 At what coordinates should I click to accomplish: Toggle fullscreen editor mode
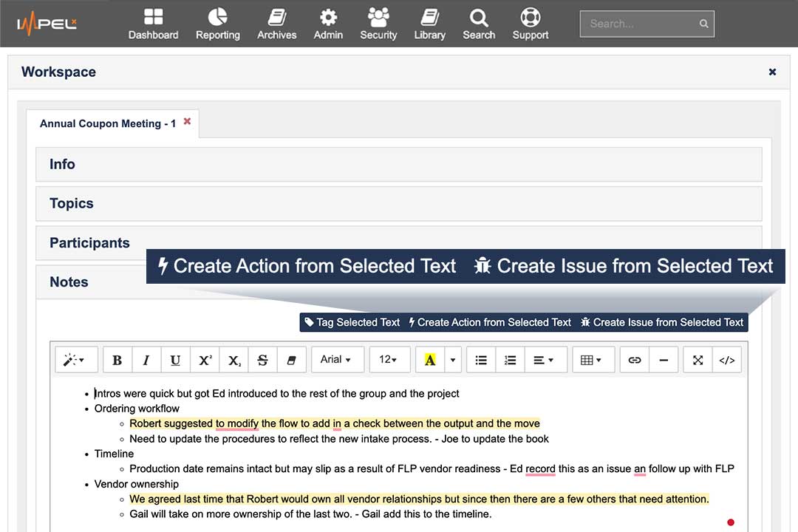(x=698, y=360)
